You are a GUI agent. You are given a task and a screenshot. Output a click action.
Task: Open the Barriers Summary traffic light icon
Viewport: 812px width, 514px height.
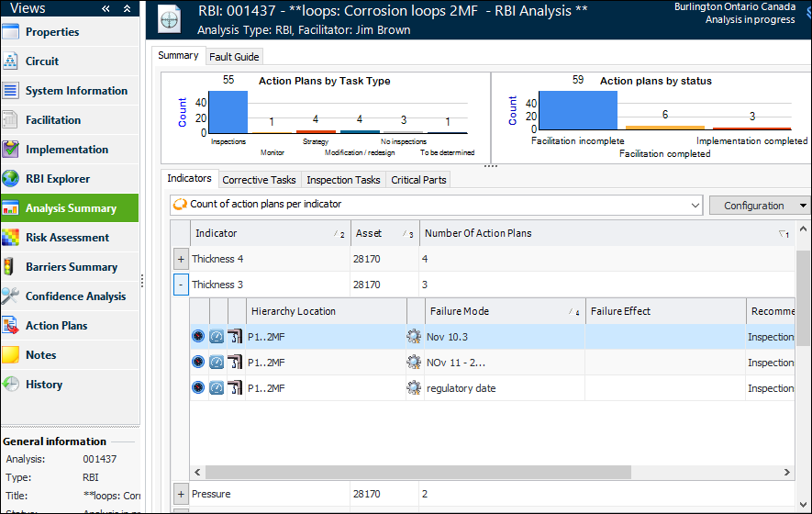[x=11, y=267]
